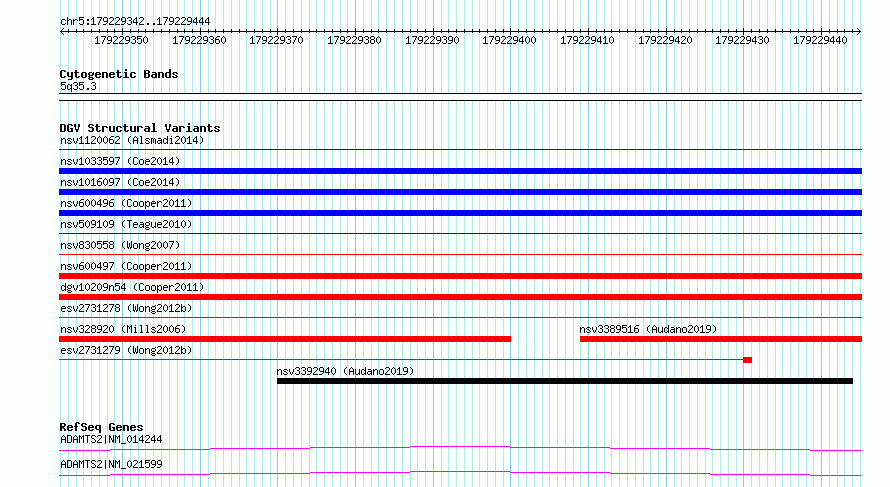Image resolution: width=890 pixels, height=487 pixels.
Task: Open variant nsv3392940 (Audano2019) label
Action: [345, 371]
